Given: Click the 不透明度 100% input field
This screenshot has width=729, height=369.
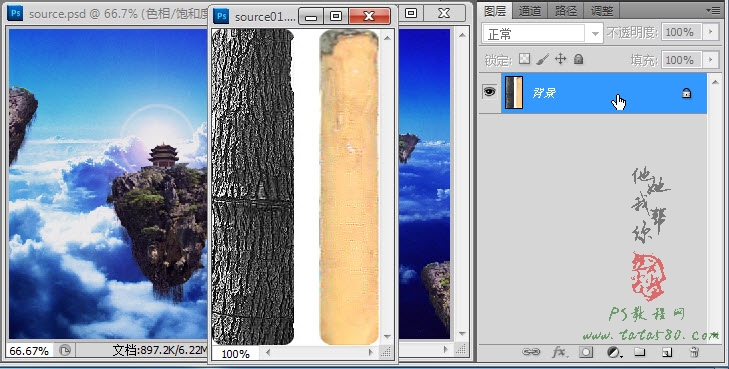Looking at the screenshot, I should pos(682,32).
